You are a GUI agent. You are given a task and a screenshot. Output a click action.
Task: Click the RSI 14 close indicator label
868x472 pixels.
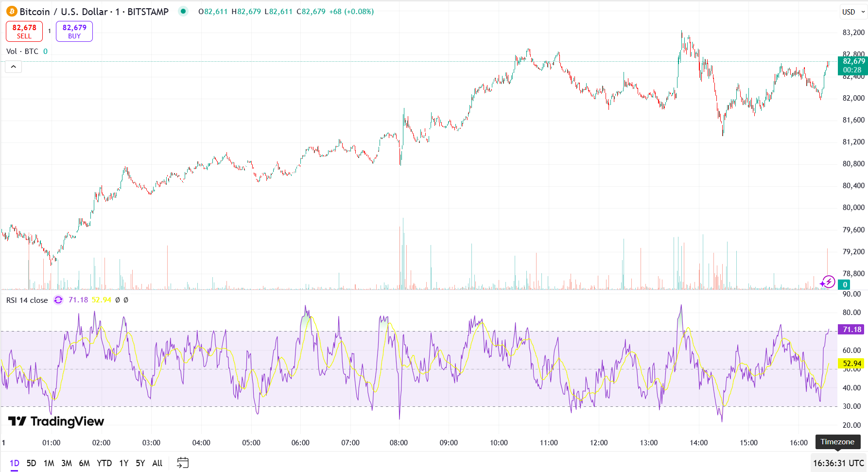(27, 300)
